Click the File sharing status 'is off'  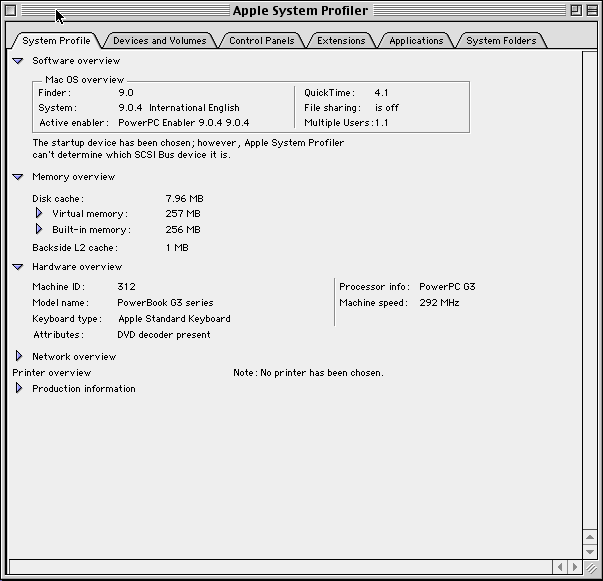click(387, 108)
